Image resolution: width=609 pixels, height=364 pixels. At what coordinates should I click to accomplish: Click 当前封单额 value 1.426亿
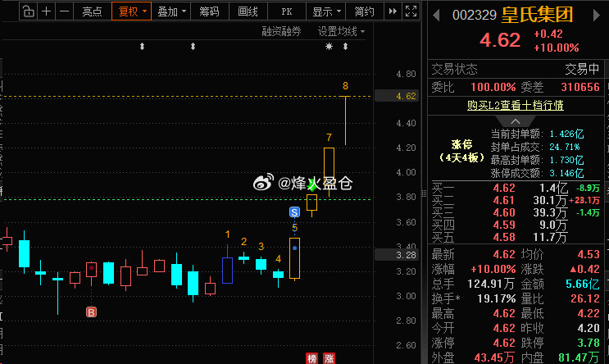[566, 134]
